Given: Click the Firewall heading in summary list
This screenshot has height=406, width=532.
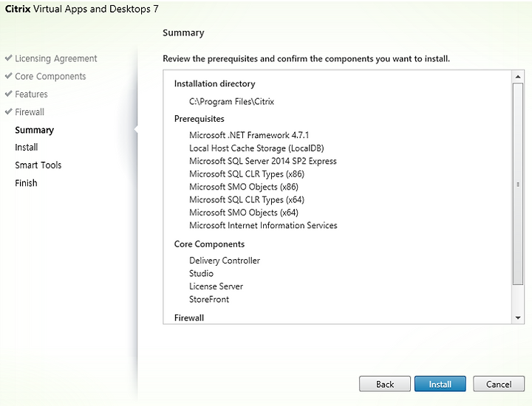Looking at the screenshot, I should point(189,318).
